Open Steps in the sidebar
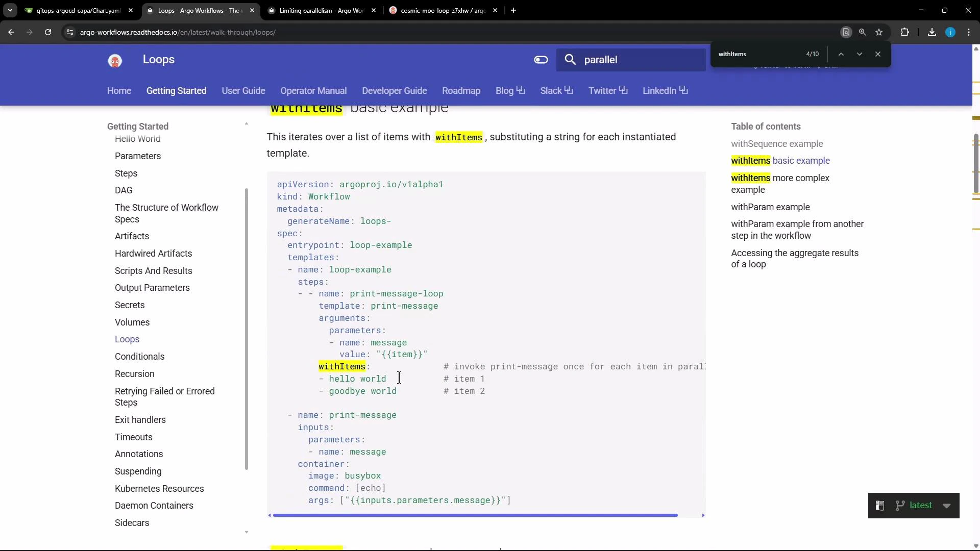Image resolution: width=980 pixels, height=551 pixels. pos(126,173)
